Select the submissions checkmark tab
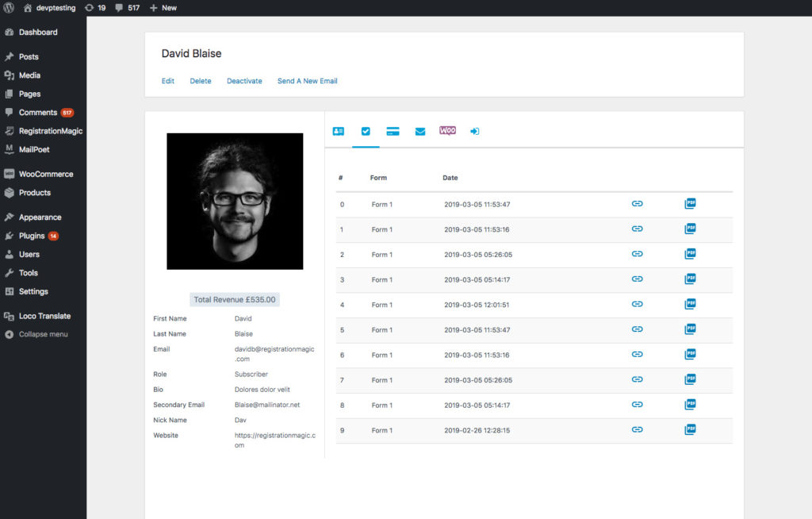812x519 pixels. 366,132
